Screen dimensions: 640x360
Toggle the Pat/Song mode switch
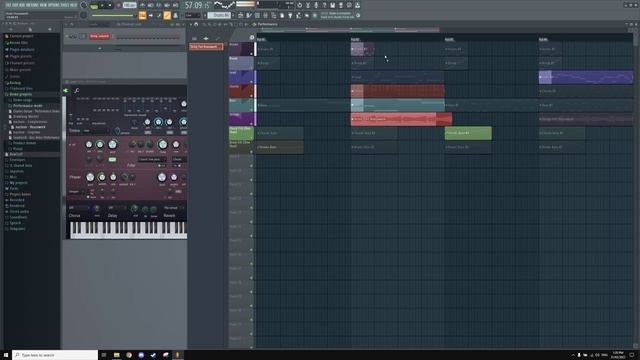point(94,6)
